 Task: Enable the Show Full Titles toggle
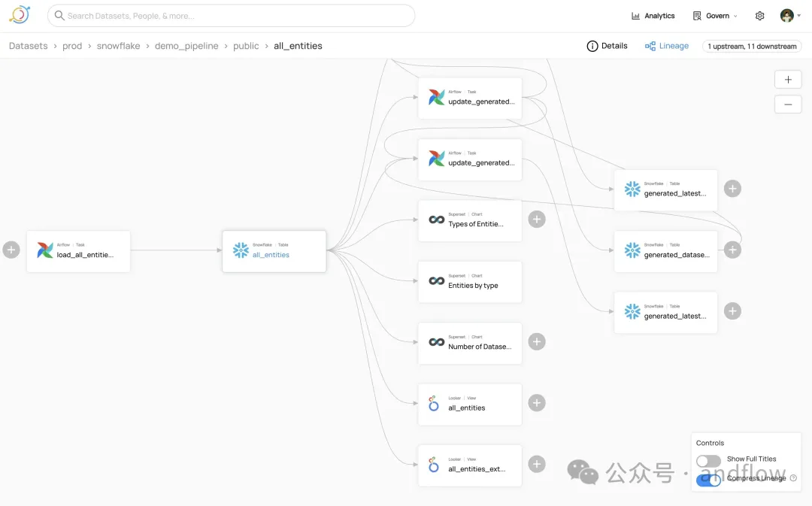[708, 460]
